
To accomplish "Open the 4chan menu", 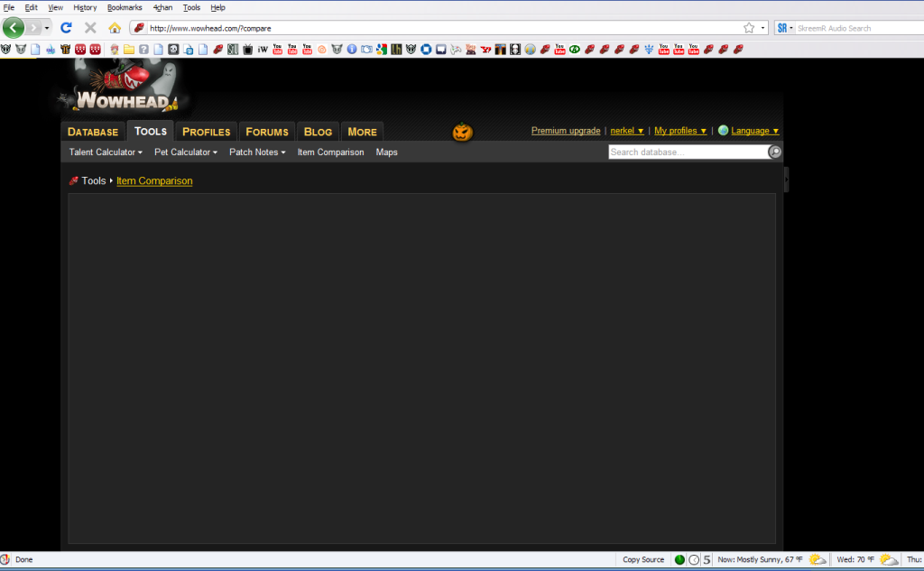I will (162, 7).
